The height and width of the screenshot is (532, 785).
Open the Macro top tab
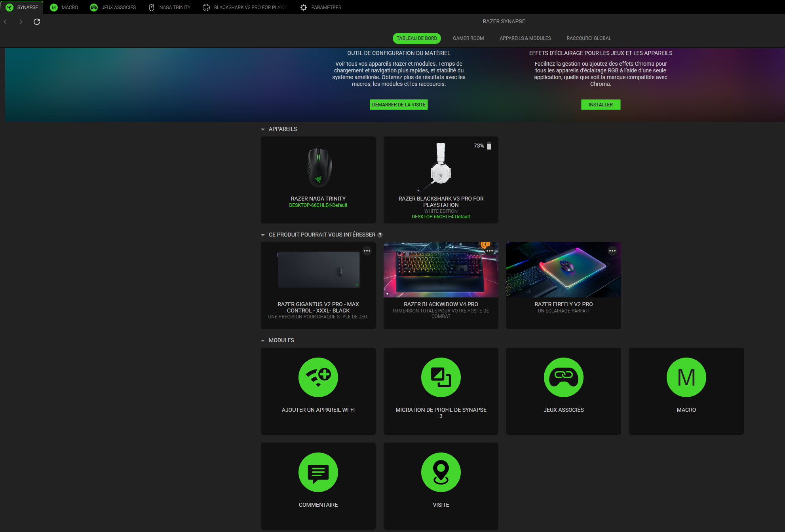64,8
